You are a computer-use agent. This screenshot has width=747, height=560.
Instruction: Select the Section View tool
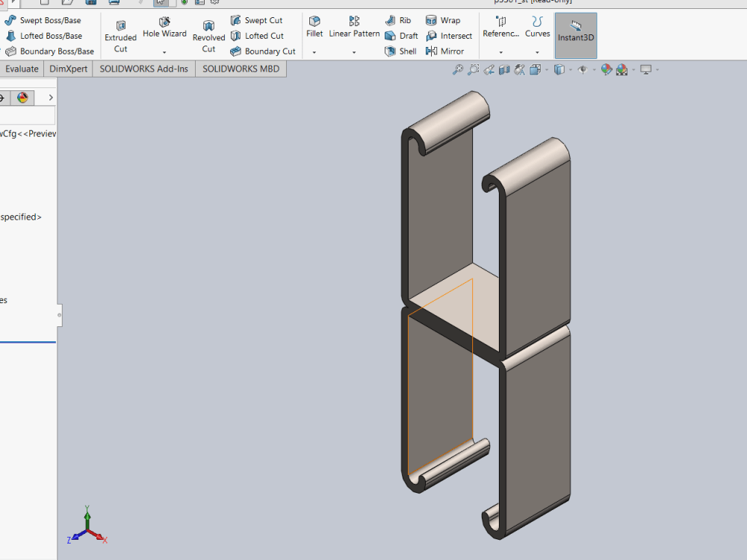[503, 69]
